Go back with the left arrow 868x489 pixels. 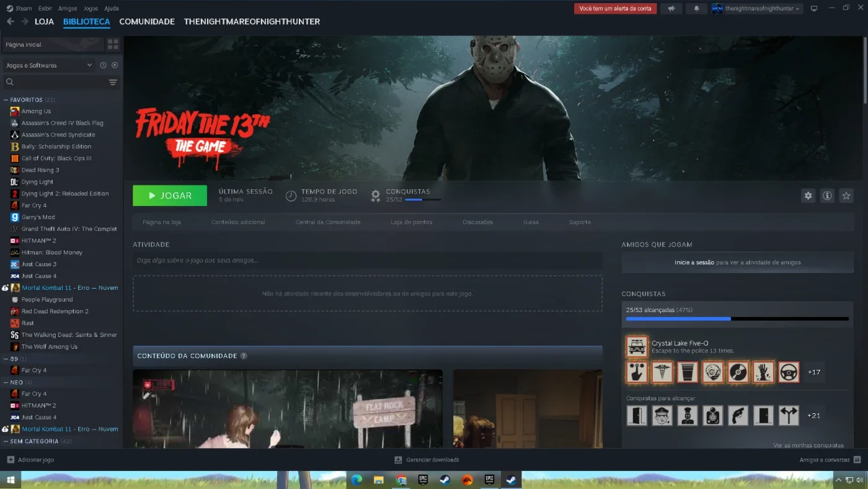coord(10,22)
